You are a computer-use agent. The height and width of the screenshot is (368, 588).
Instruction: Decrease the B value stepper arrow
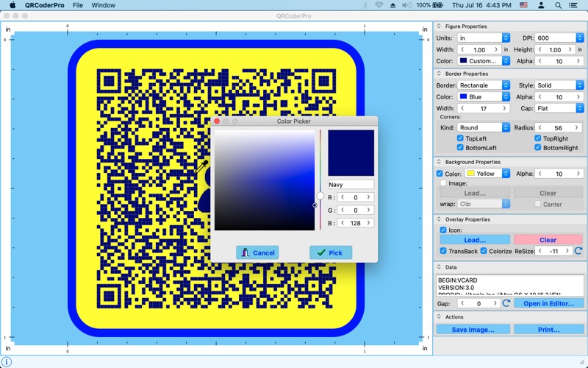343,223
